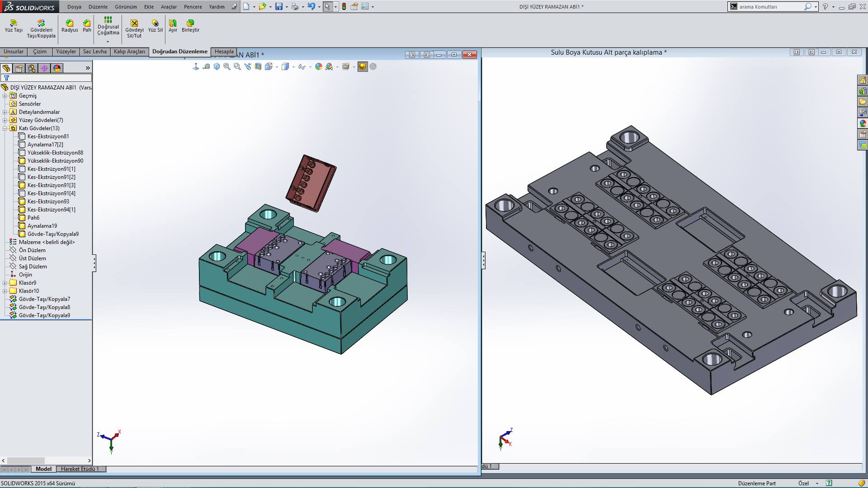Expand the Yüzey Gövdeleri(7) node

coord(5,120)
